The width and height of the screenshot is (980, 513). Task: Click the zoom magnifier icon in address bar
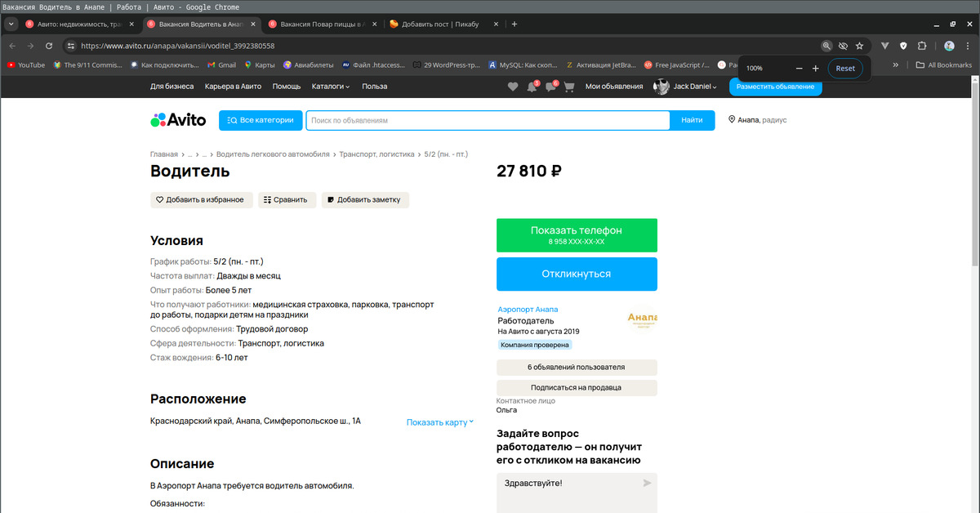[x=826, y=46]
